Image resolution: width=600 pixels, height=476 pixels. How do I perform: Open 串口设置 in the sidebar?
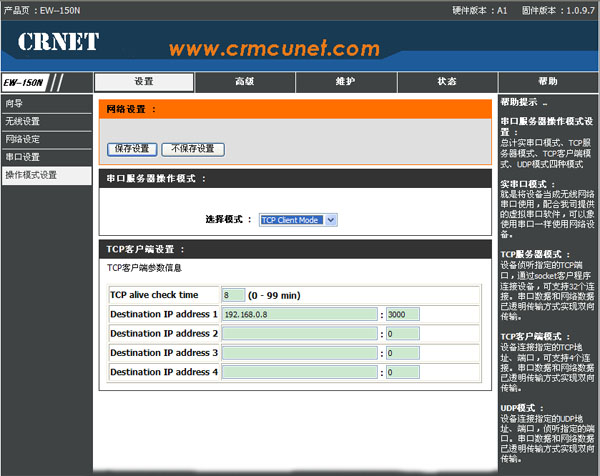(47, 157)
